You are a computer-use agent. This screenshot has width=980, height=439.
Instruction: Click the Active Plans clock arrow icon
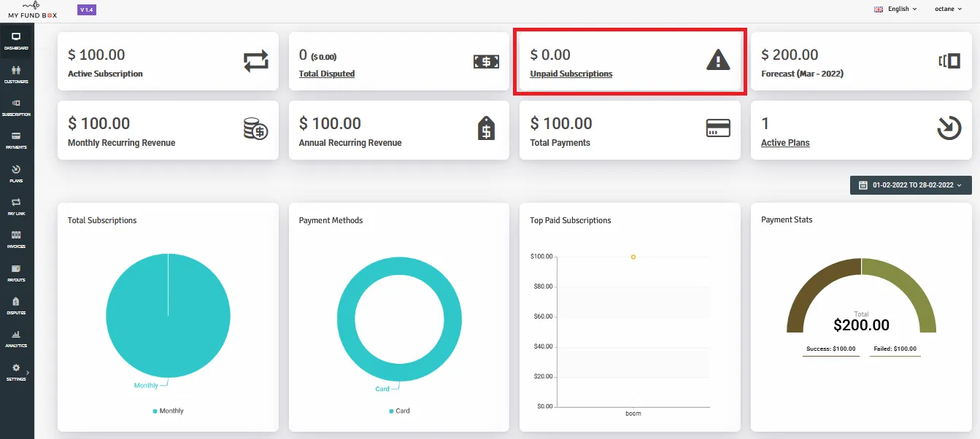[949, 128]
